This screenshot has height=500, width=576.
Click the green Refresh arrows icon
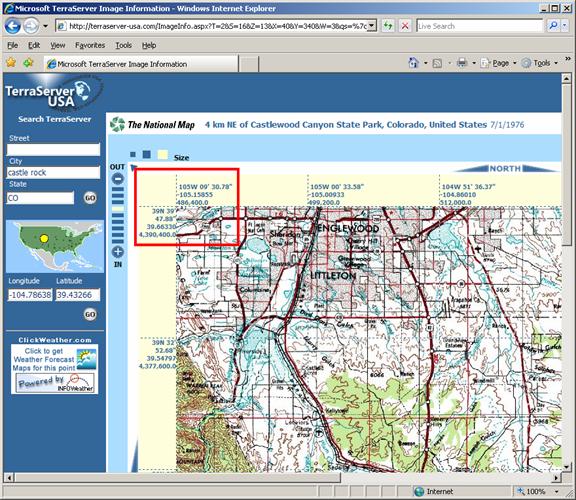388,26
